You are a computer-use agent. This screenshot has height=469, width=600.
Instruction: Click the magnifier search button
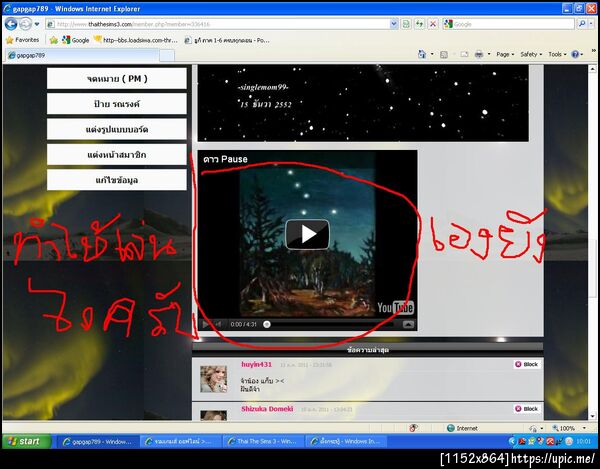pos(582,24)
